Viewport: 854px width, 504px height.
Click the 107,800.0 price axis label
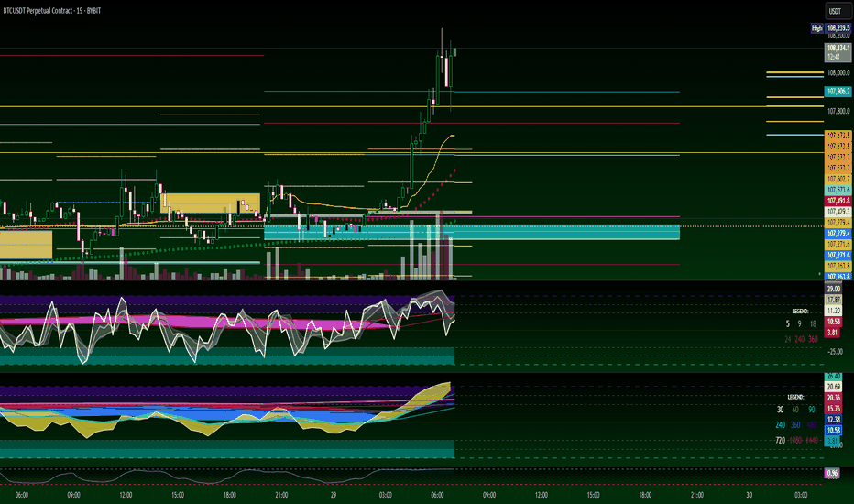tap(838, 111)
